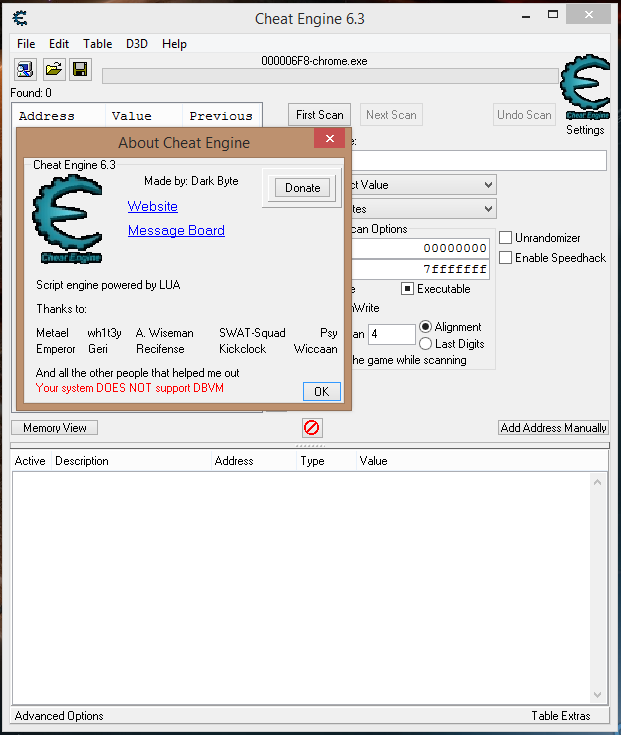Open the process list computer icon
Viewport: 621px width, 735px height.
(25, 69)
